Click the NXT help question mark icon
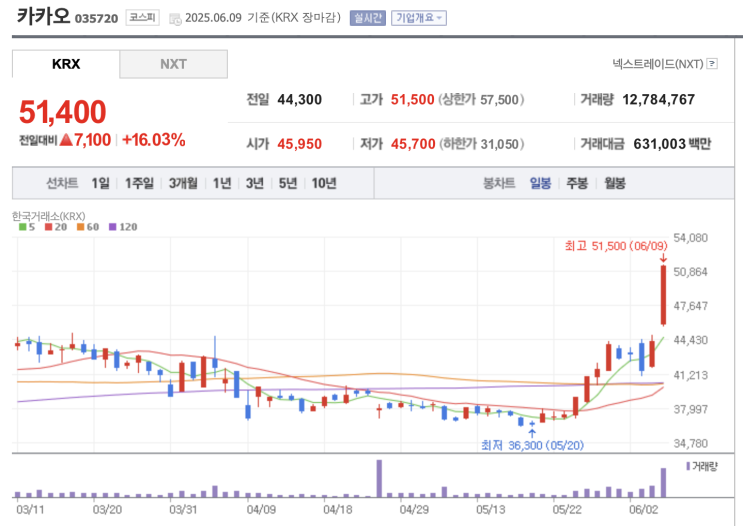 tap(712, 64)
